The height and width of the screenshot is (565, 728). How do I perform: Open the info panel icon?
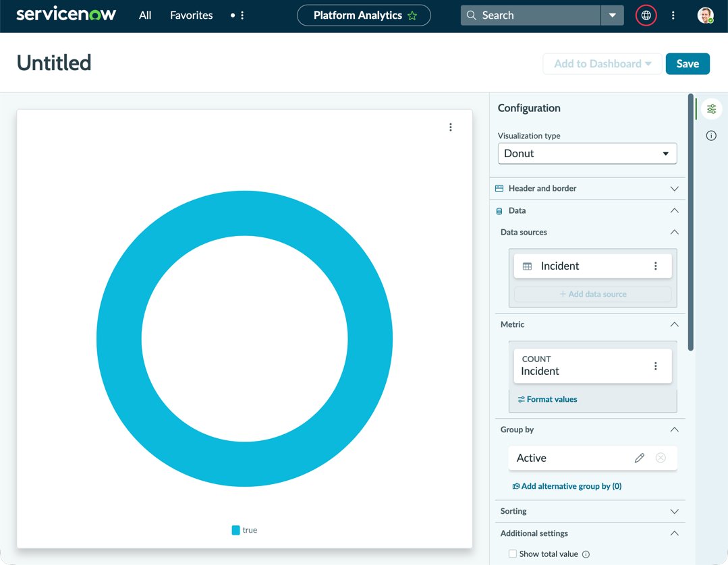(x=711, y=136)
